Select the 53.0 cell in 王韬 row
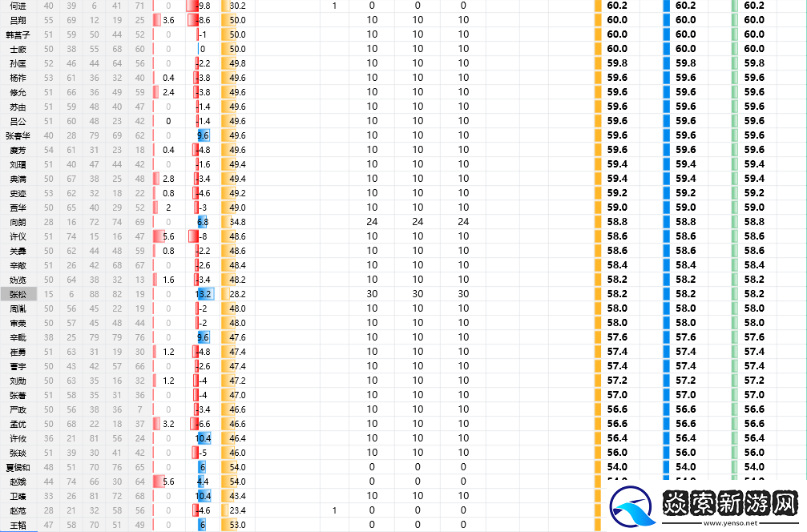The image size is (807, 532). (x=237, y=525)
